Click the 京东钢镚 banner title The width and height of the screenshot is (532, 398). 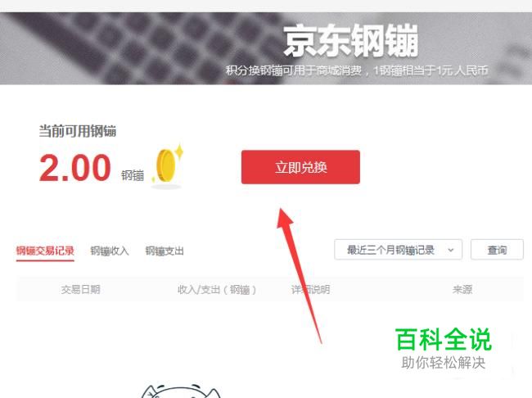(x=351, y=40)
